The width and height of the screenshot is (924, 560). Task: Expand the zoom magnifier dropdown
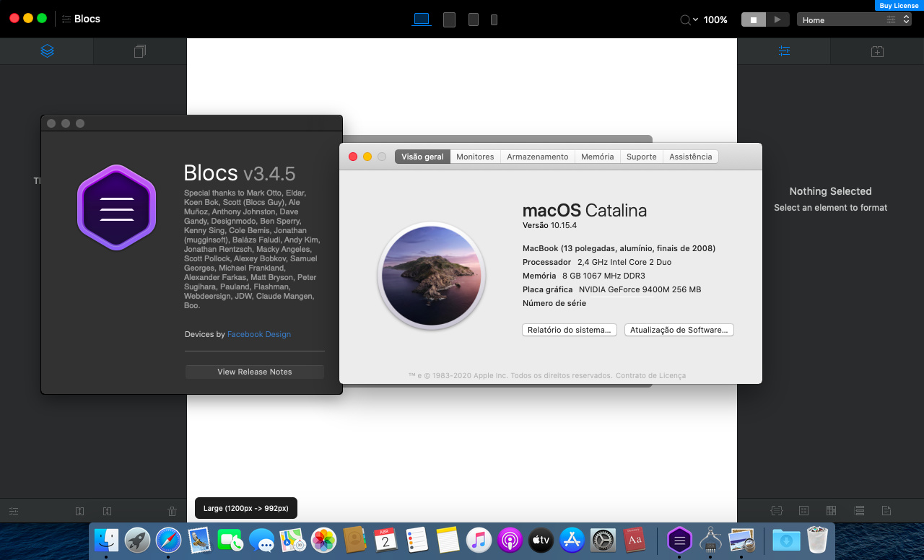(689, 19)
